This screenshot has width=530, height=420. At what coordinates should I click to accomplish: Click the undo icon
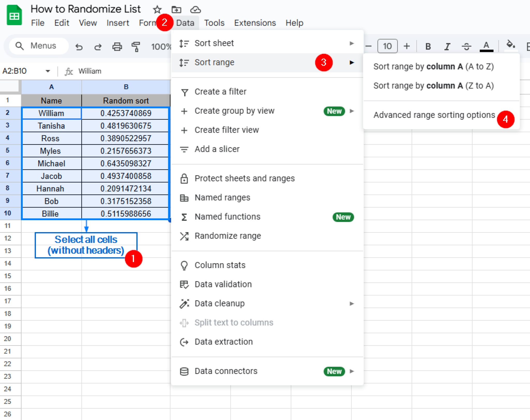[x=79, y=47]
